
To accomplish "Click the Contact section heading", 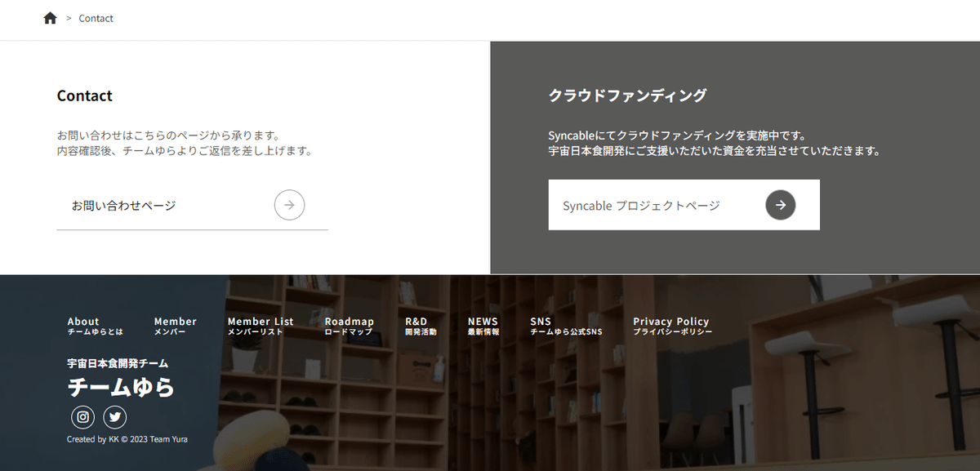I will tap(84, 96).
